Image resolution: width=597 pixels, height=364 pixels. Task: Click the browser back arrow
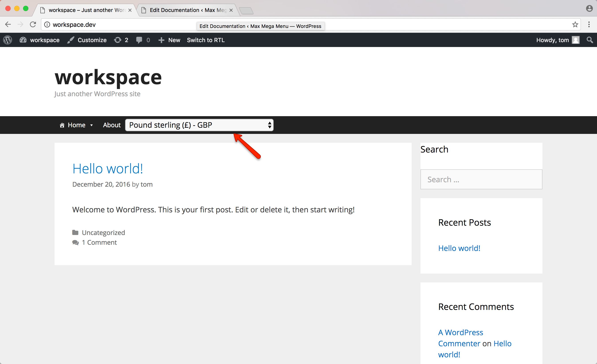coord(8,24)
